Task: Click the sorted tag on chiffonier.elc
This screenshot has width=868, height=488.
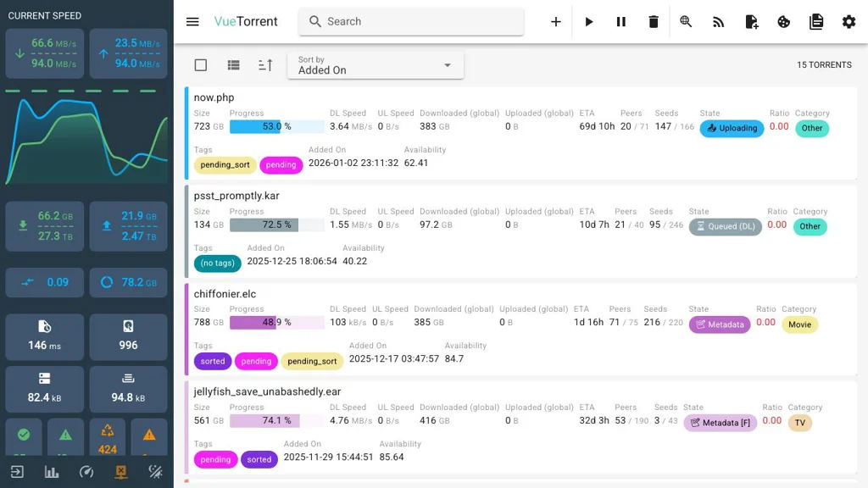Action: 213,361
